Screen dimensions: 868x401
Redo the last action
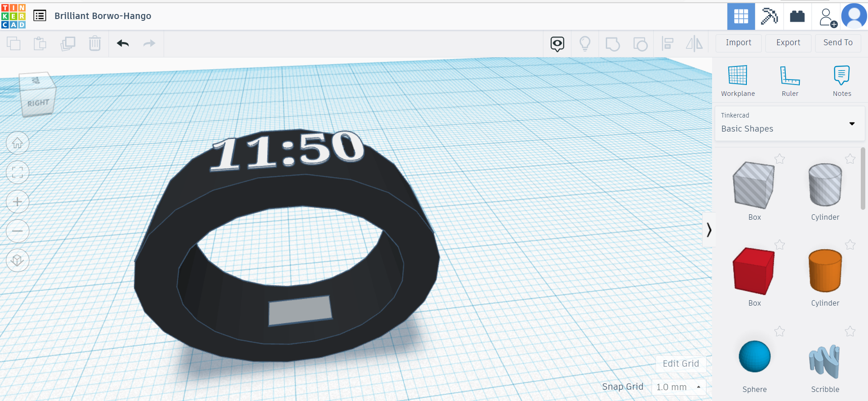pos(149,43)
